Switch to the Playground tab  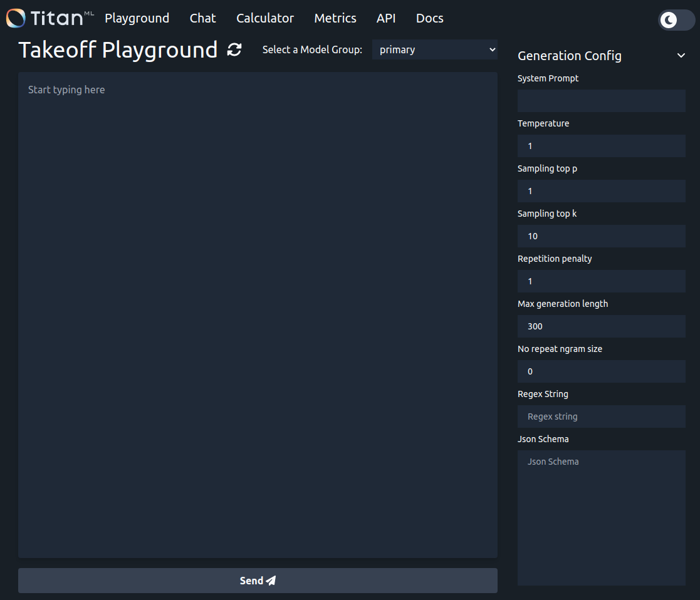(x=137, y=18)
